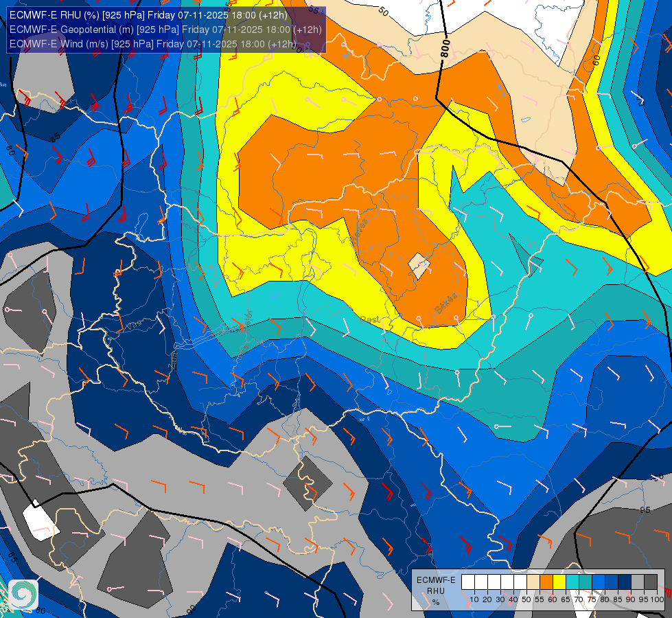
Task: Click the RHU label in the legend box
Action: 436,591
